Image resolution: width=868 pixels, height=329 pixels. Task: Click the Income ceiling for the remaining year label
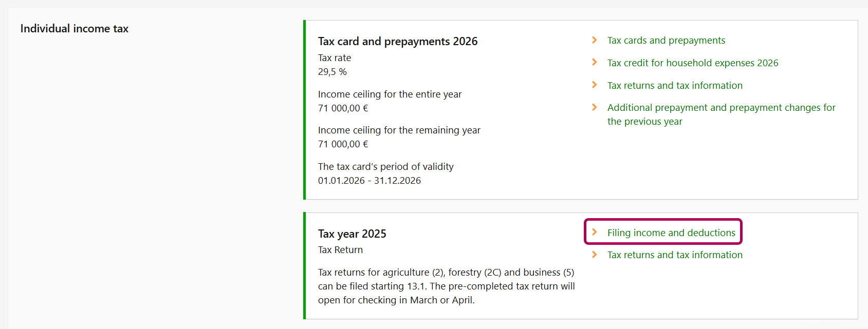399,130
